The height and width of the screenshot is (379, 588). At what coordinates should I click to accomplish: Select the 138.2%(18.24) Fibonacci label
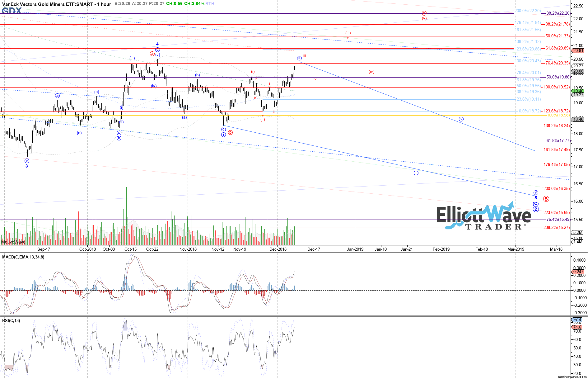(x=557, y=126)
